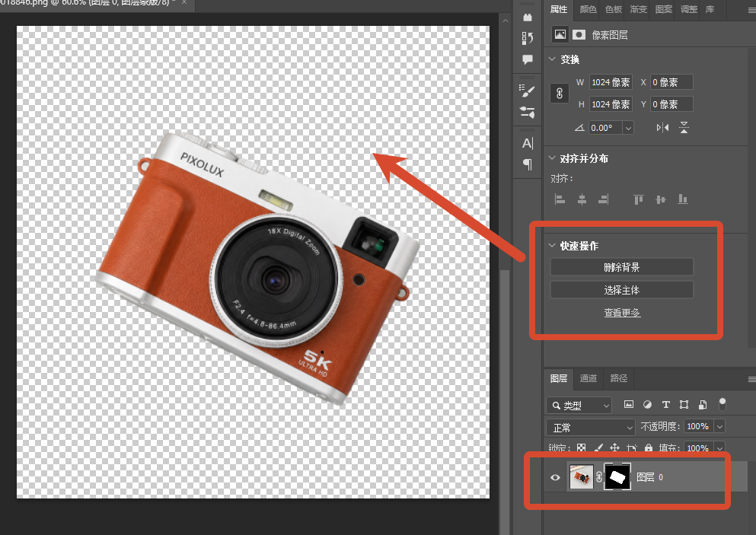
Task: Switch to the 库 tab
Action: (x=710, y=10)
